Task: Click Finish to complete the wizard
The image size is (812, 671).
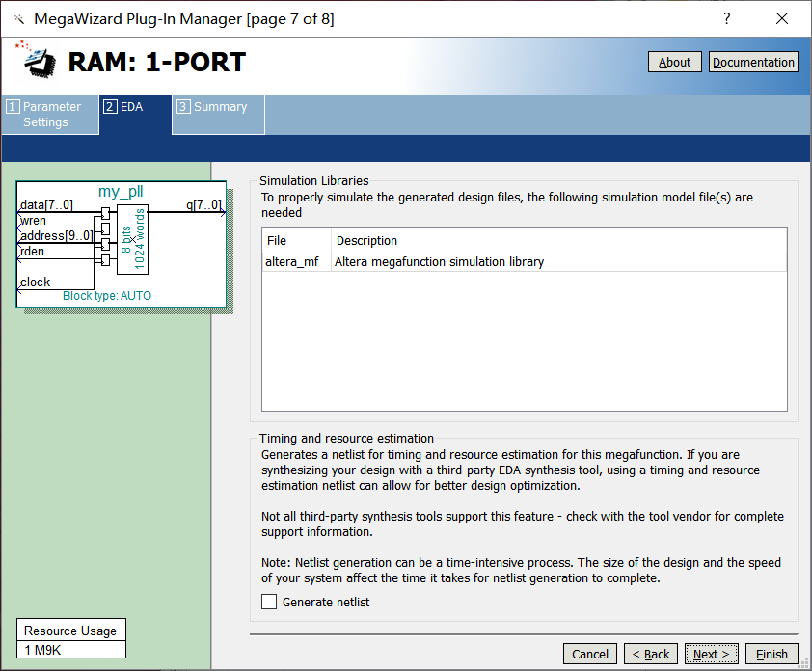Action: 771,654
